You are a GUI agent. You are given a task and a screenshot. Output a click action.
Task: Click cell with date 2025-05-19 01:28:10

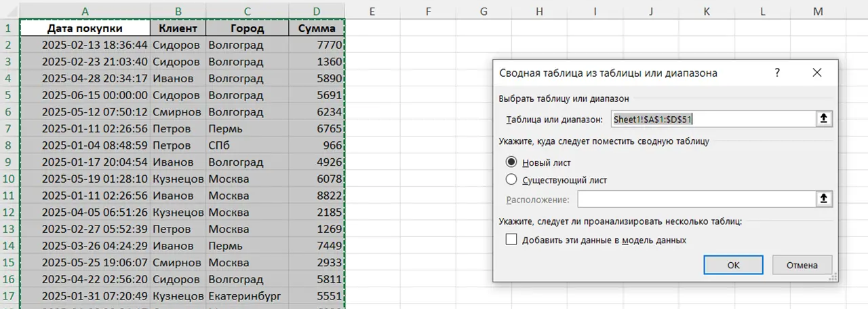(x=85, y=179)
